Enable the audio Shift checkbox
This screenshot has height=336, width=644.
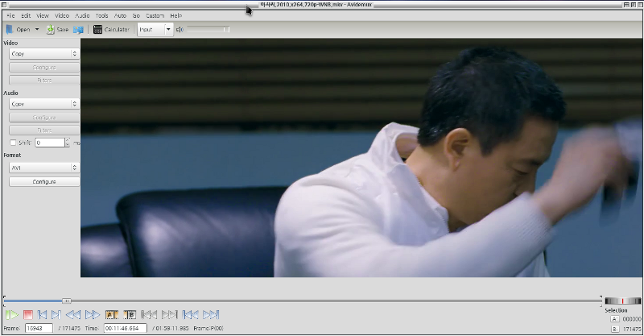click(13, 143)
